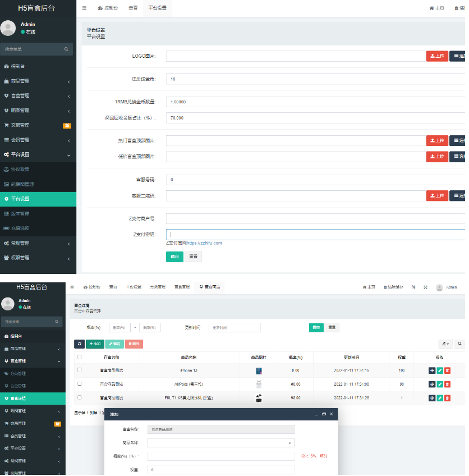
Task: Expand 晒图管理 in 平台设置 page sidebar
Action: click(x=38, y=111)
